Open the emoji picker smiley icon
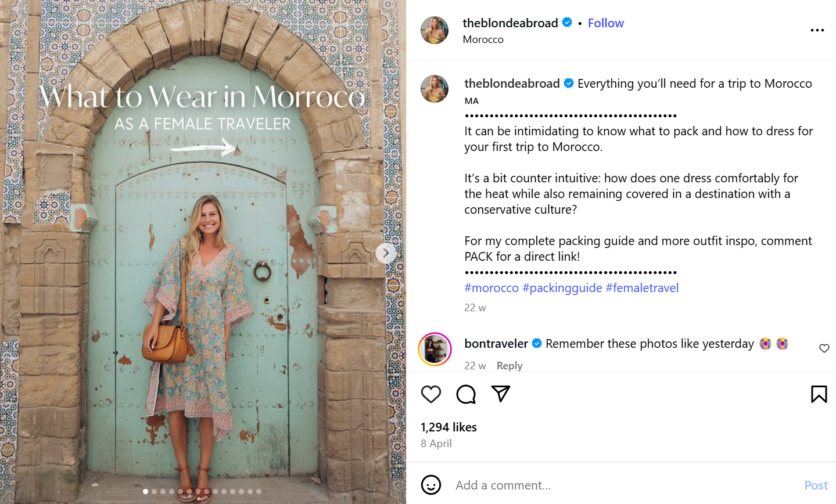Screen dimensions: 836x504 pyautogui.click(x=431, y=485)
